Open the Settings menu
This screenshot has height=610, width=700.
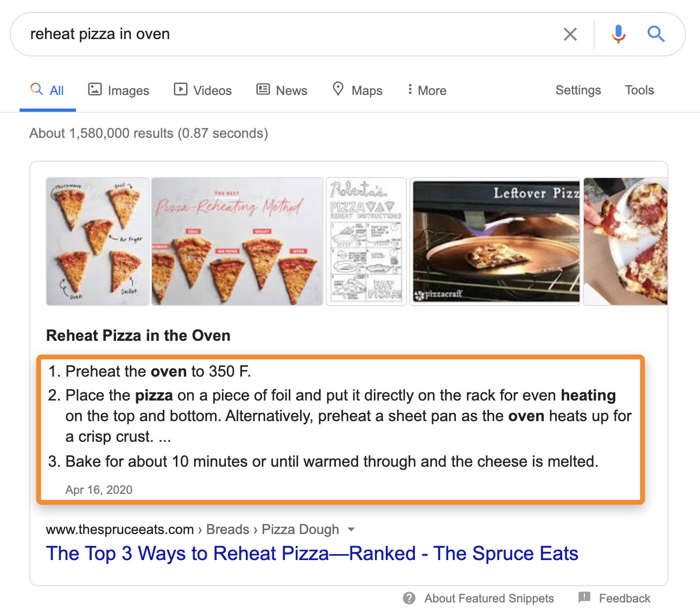(578, 90)
